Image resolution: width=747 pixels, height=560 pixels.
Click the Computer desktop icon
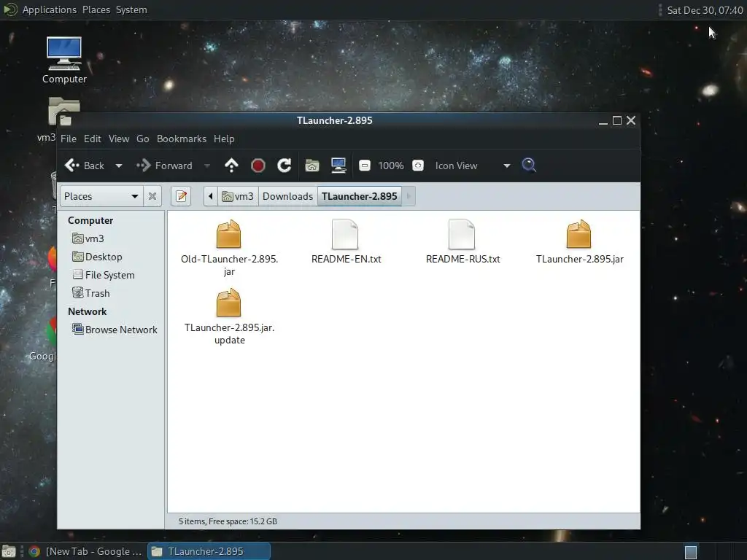[x=64, y=61]
